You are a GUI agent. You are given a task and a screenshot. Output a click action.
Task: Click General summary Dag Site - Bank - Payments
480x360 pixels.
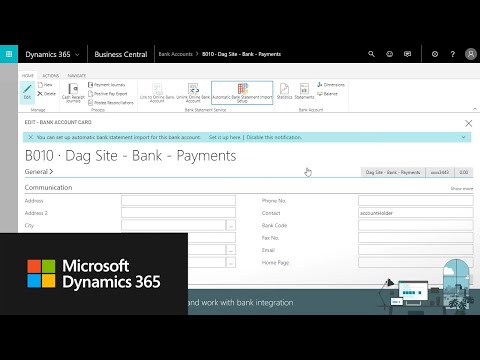click(393, 172)
